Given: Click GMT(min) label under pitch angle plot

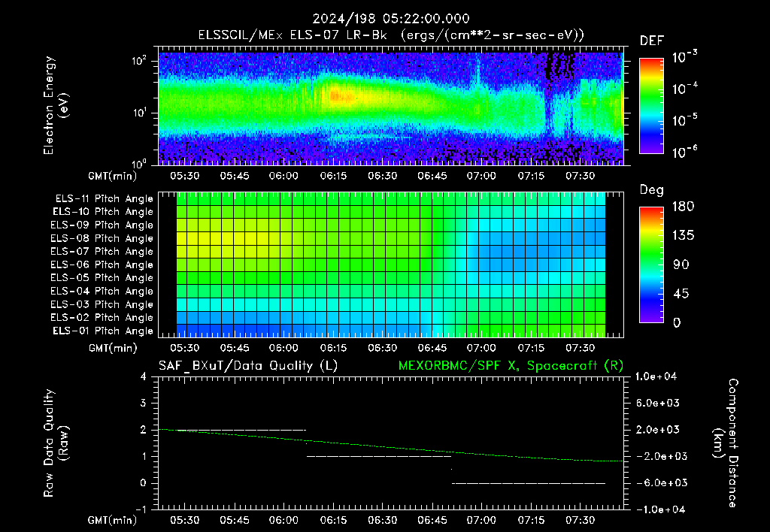Looking at the screenshot, I should point(113,348).
